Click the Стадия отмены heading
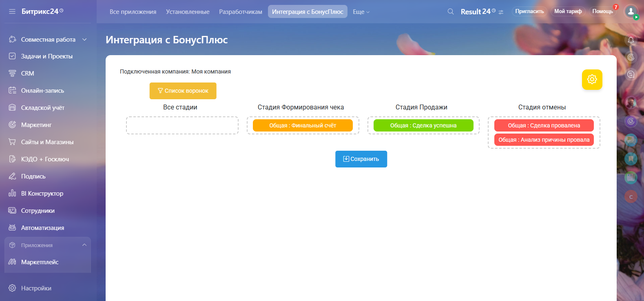Screen dimensions: 644x301 coord(542,107)
